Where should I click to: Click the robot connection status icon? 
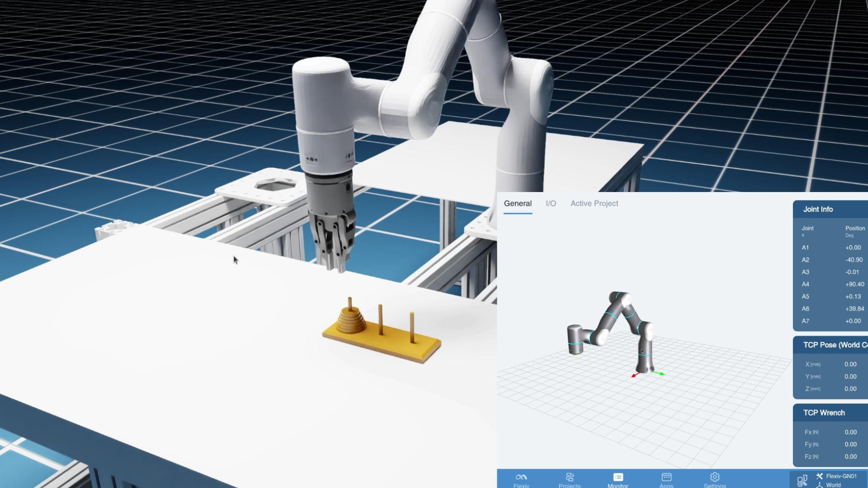[802, 480]
